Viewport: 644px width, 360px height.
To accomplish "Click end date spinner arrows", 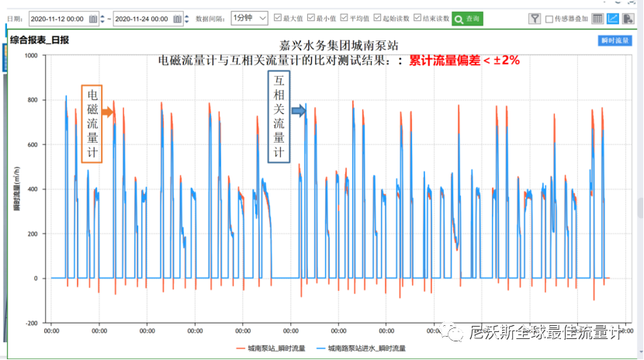I will click(x=186, y=18).
